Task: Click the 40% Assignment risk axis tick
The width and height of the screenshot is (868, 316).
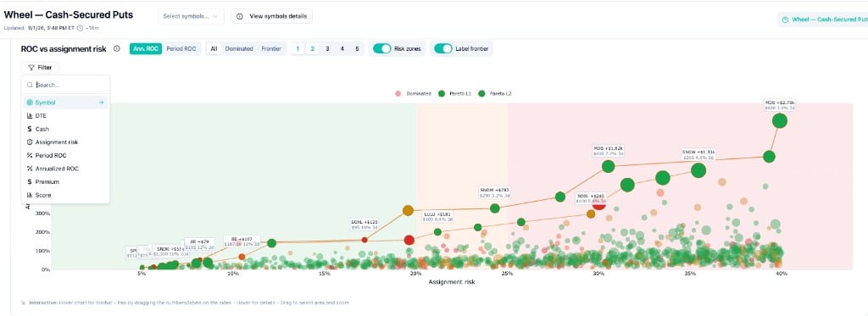Action: tap(781, 274)
